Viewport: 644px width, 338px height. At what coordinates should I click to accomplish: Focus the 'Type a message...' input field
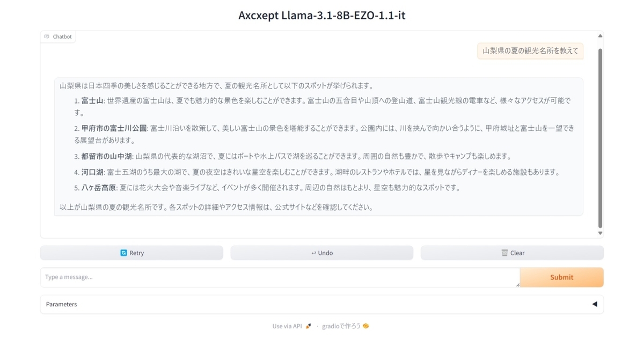point(280,277)
